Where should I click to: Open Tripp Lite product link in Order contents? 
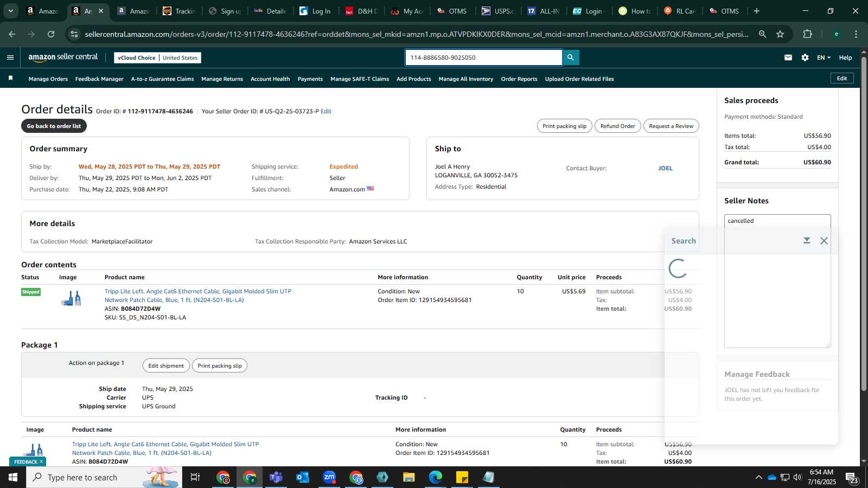tap(198, 296)
